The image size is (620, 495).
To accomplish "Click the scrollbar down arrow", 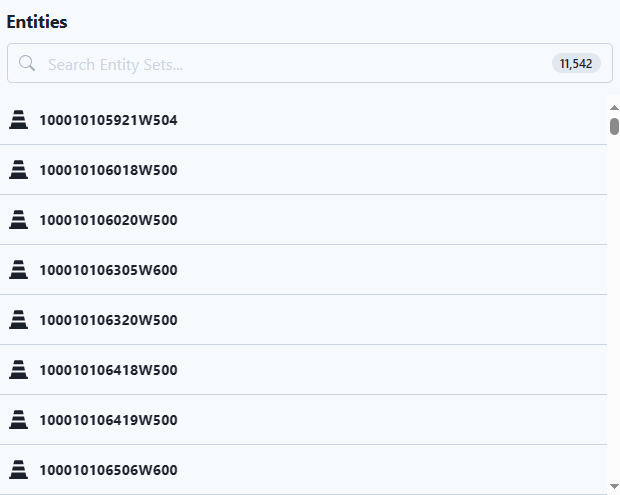I will (x=614, y=486).
